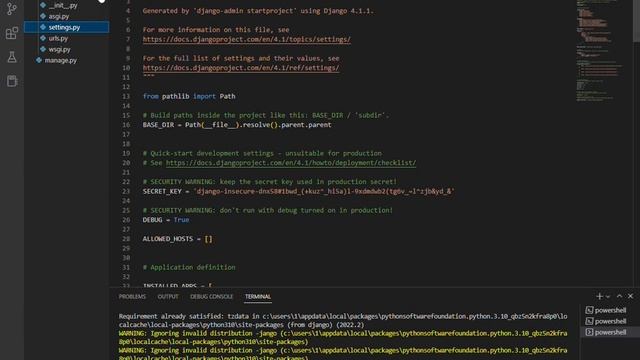This screenshot has width=640, height=360.
Task: Create a new terminal with plus icon
Action: click(x=599, y=296)
